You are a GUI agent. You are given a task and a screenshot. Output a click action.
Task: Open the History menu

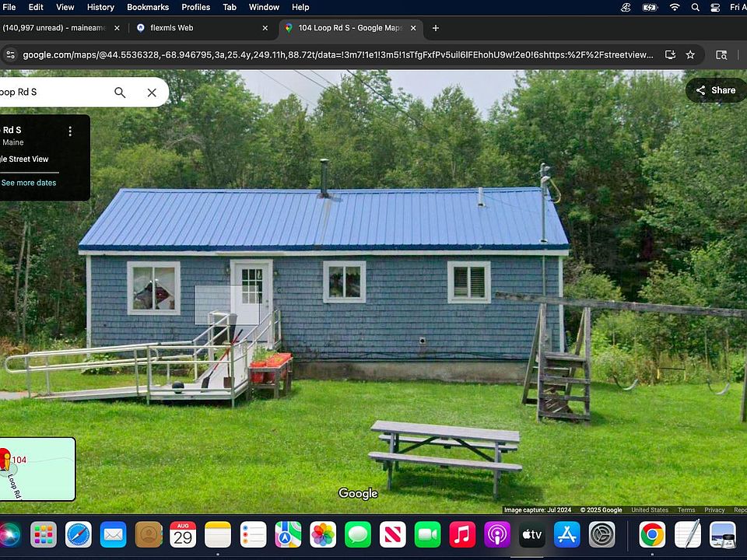(100, 7)
